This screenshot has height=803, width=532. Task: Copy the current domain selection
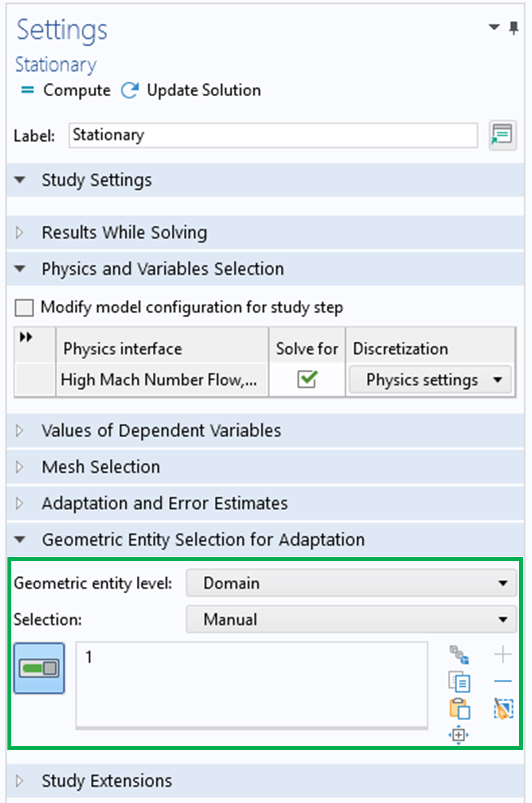[x=459, y=681]
